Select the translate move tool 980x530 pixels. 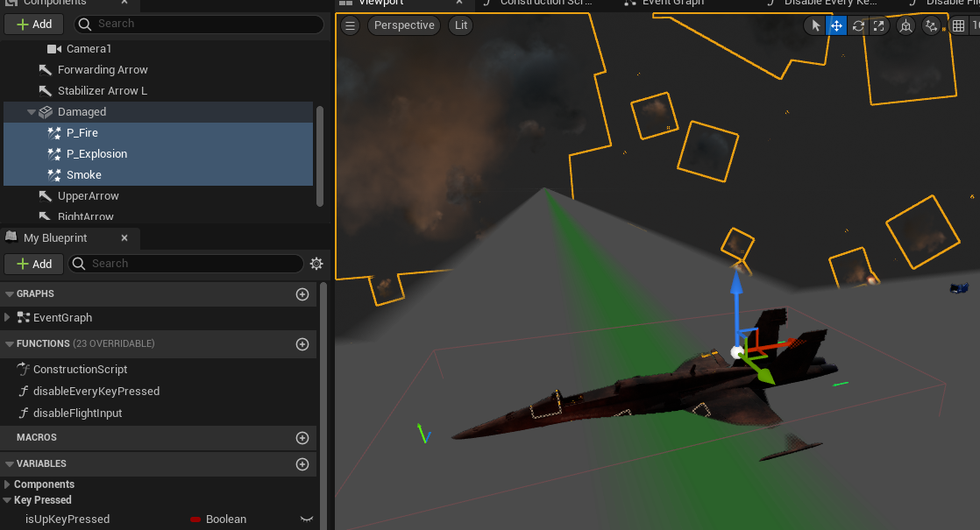836,25
